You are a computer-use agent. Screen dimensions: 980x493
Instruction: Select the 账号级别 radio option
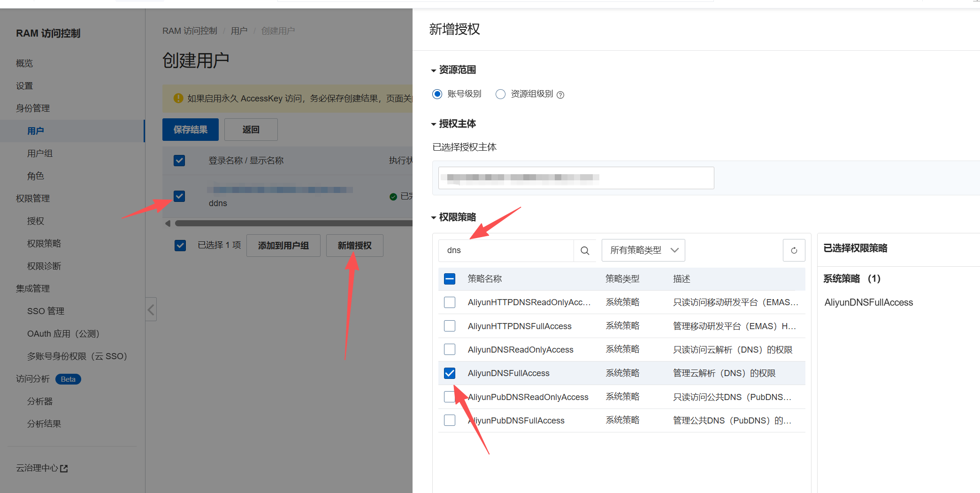point(437,94)
